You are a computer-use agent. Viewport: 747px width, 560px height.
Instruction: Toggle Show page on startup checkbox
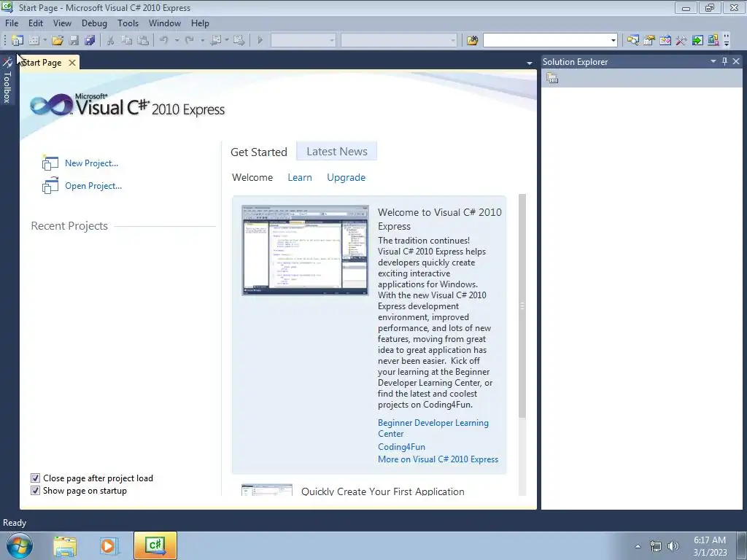35,491
